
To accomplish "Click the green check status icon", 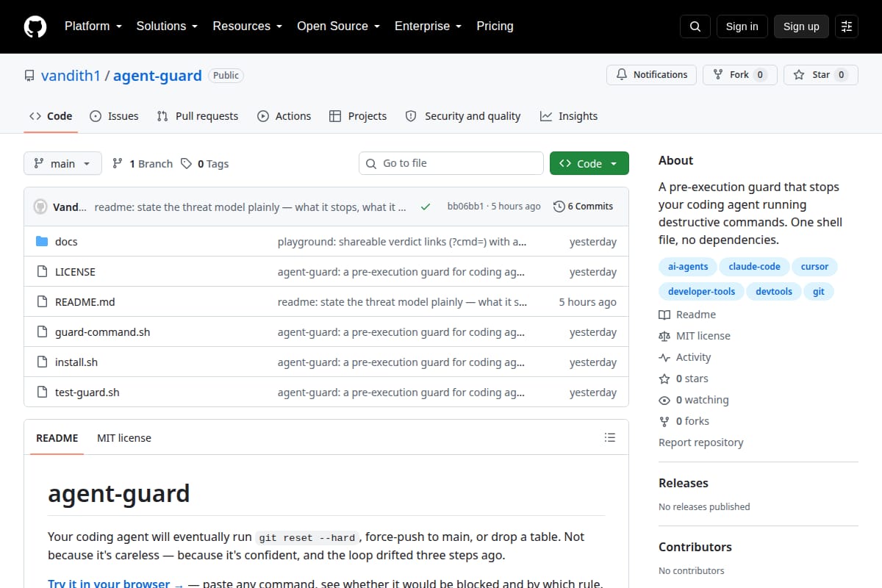I will [x=425, y=207].
